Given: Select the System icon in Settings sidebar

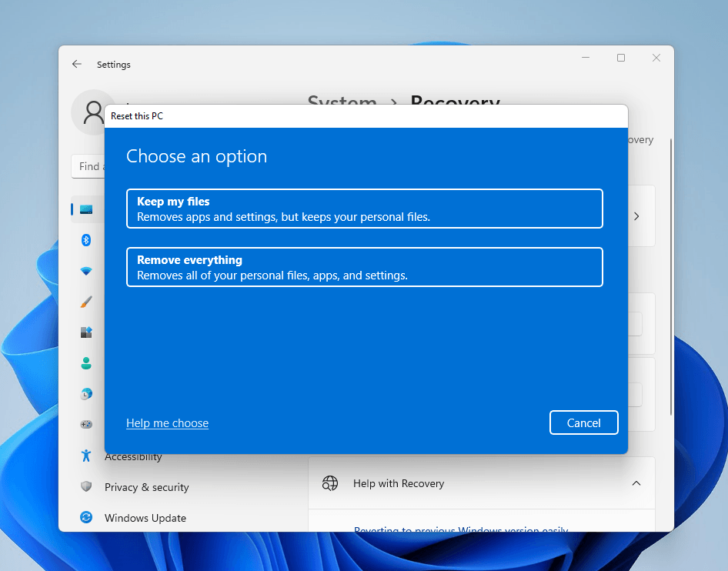Looking at the screenshot, I should tap(86, 209).
